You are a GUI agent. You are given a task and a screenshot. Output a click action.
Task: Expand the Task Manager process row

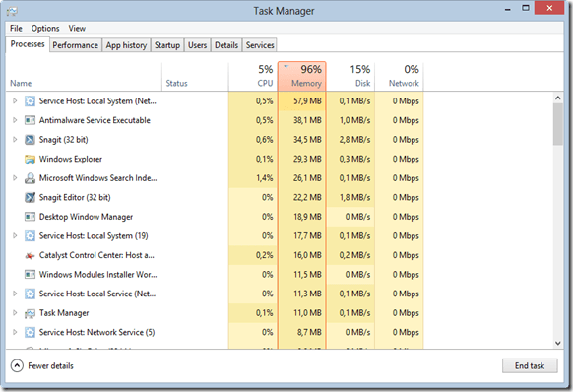tap(15, 313)
